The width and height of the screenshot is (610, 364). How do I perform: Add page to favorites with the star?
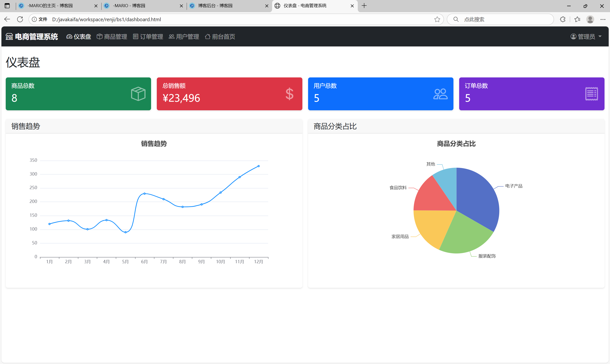click(437, 19)
